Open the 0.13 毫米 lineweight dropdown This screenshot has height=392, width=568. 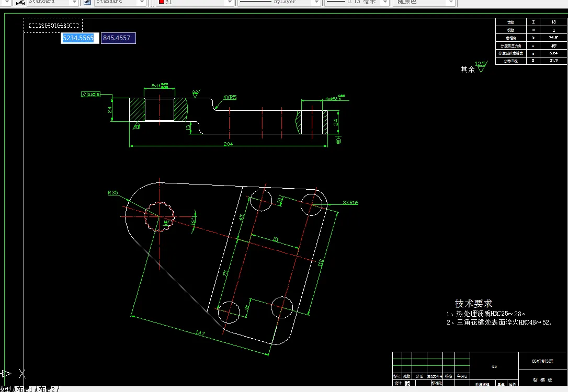pos(385,2)
